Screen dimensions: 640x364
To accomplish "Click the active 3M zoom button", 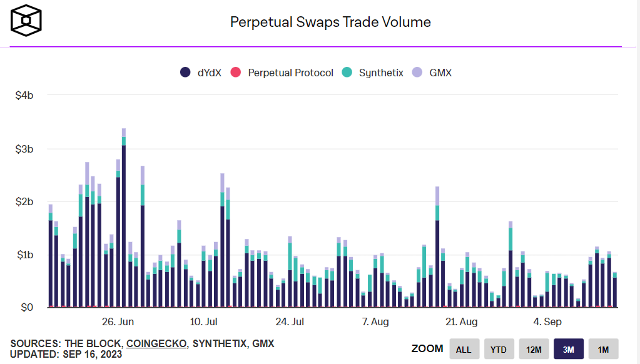I will pyautogui.click(x=568, y=348).
